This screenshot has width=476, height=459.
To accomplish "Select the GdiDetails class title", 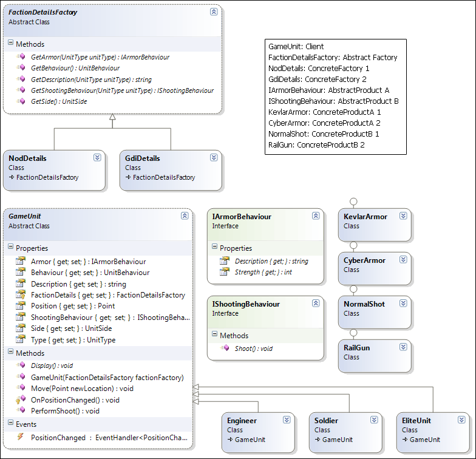I will (142, 158).
